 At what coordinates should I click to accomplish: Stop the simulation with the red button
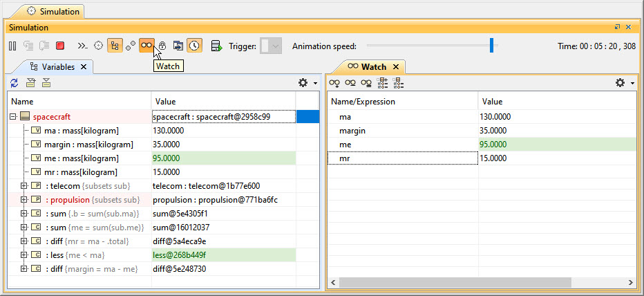60,46
